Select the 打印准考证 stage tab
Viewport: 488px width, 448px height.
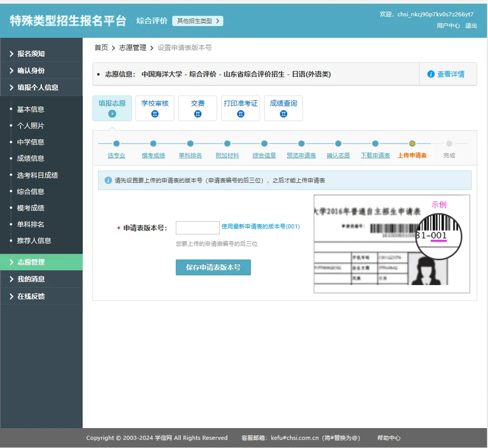(241, 108)
